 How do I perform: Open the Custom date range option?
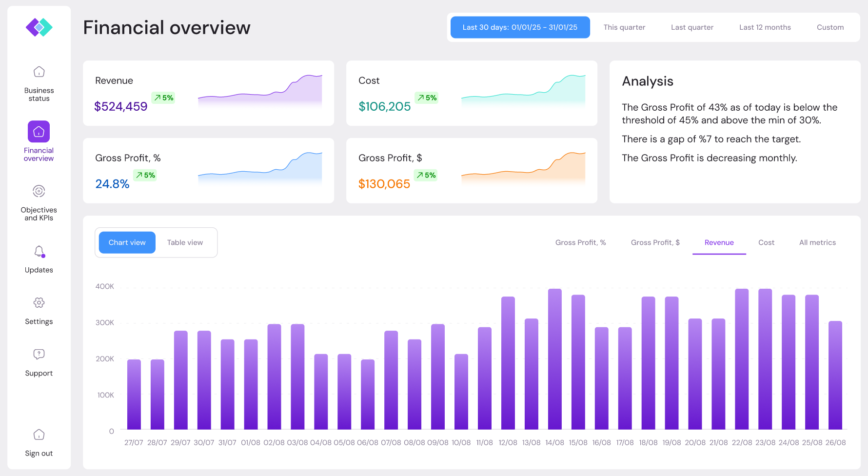pyautogui.click(x=830, y=27)
